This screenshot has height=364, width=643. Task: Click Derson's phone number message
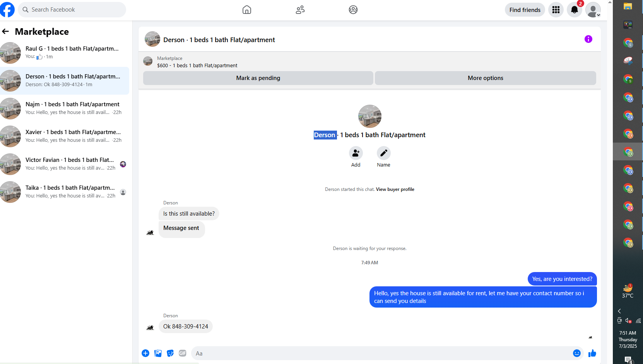coord(186,327)
